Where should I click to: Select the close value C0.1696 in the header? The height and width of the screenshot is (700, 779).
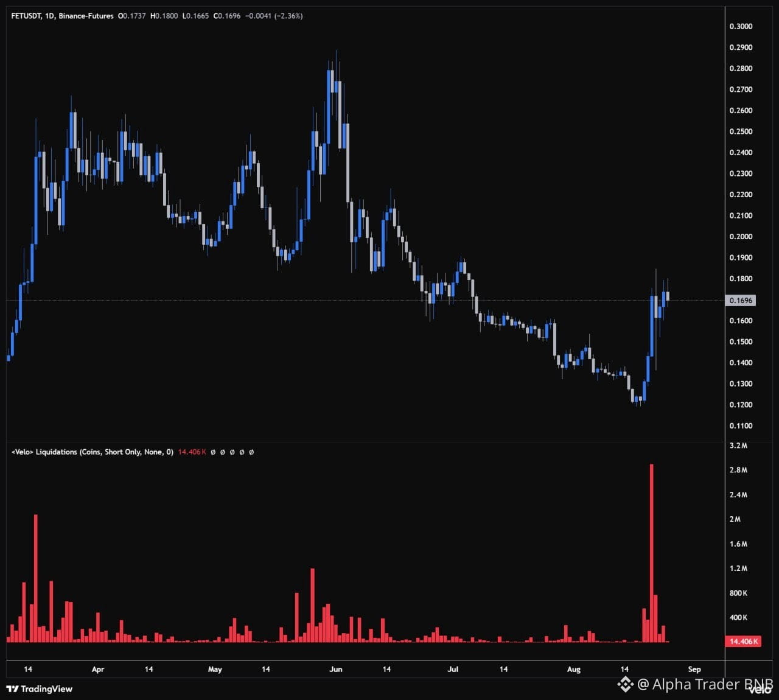(x=227, y=16)
